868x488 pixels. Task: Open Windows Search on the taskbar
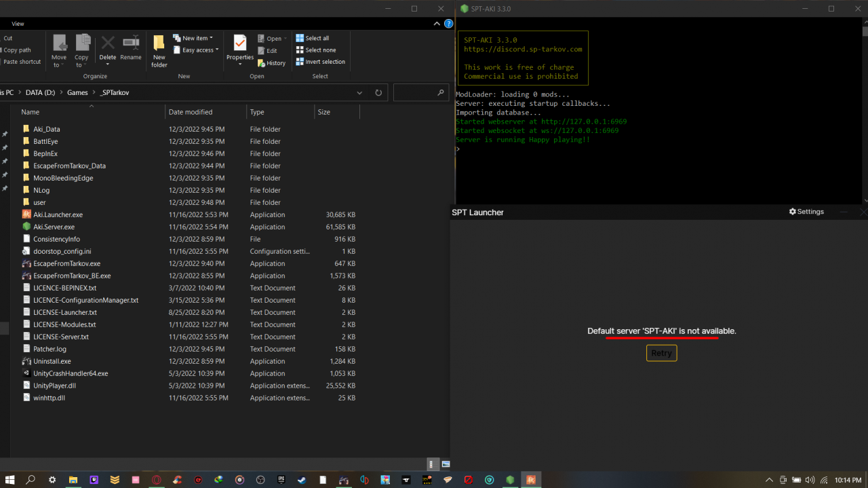tap(31, 480)
